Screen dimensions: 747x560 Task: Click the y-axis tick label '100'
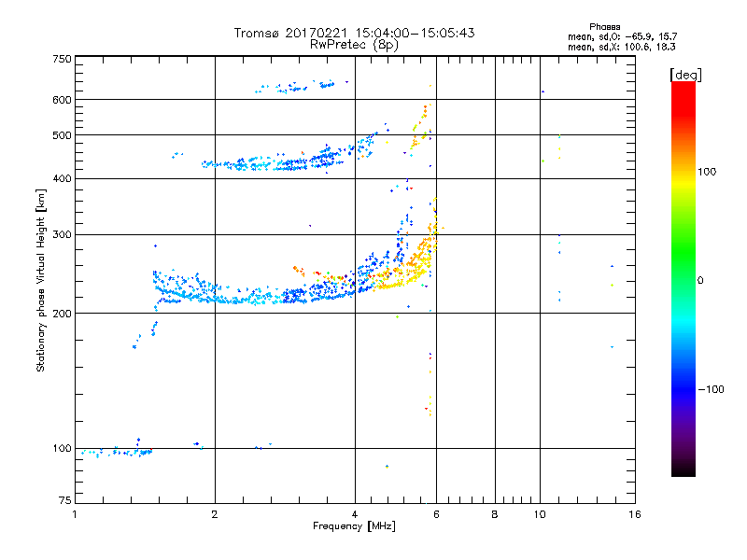(62, 448)
